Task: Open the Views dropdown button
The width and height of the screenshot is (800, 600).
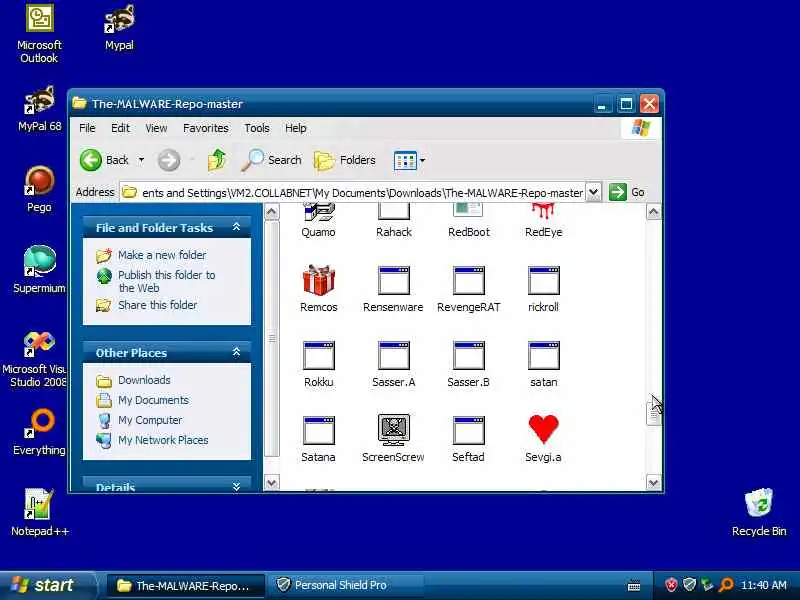Action: 409,161
